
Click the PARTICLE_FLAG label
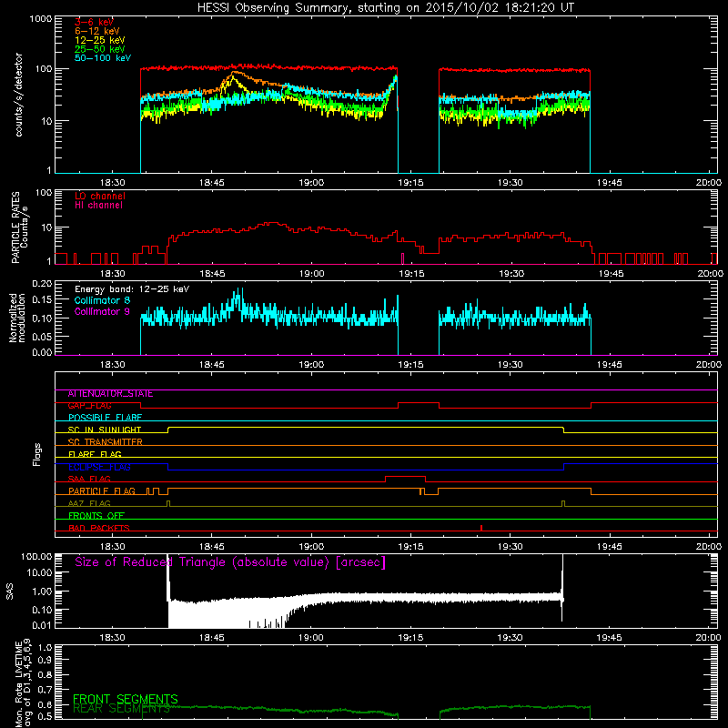point(102,491)
